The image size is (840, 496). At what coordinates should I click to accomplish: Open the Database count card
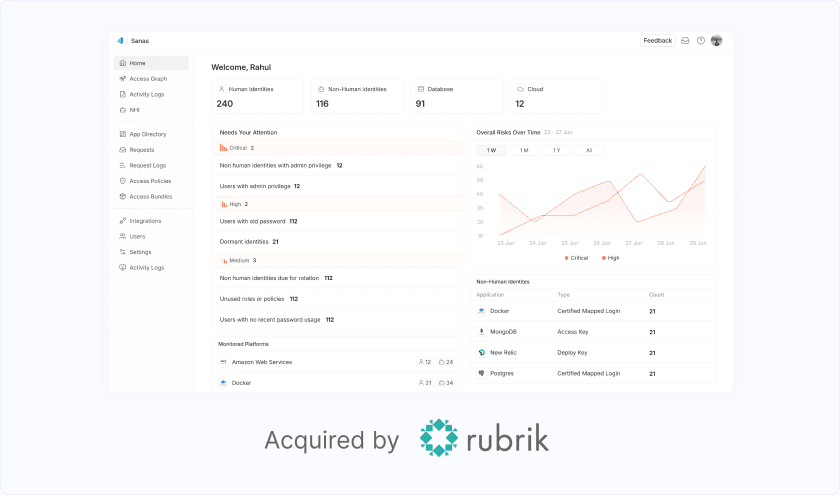point(457,96)
